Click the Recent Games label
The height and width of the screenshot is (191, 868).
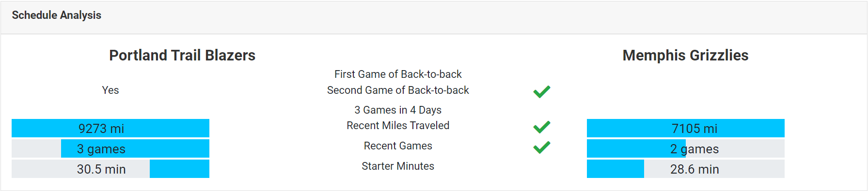(x=398, y=146)
